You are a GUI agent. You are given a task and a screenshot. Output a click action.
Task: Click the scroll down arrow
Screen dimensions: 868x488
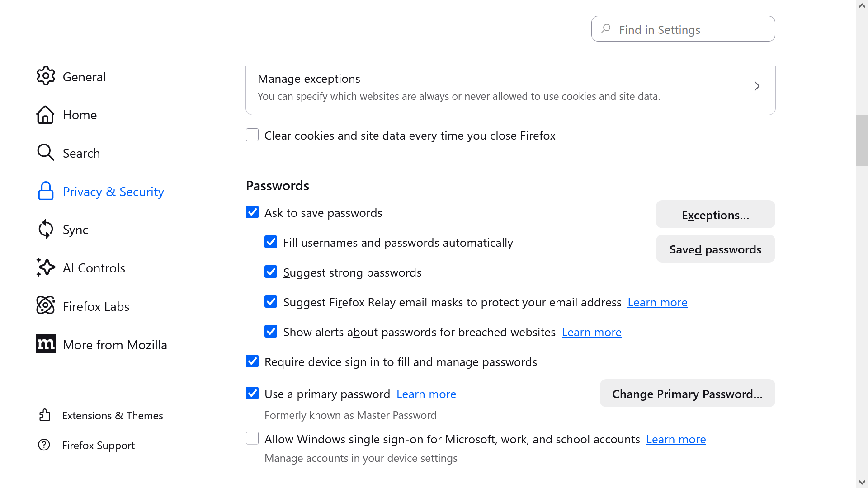click(862, 483)
